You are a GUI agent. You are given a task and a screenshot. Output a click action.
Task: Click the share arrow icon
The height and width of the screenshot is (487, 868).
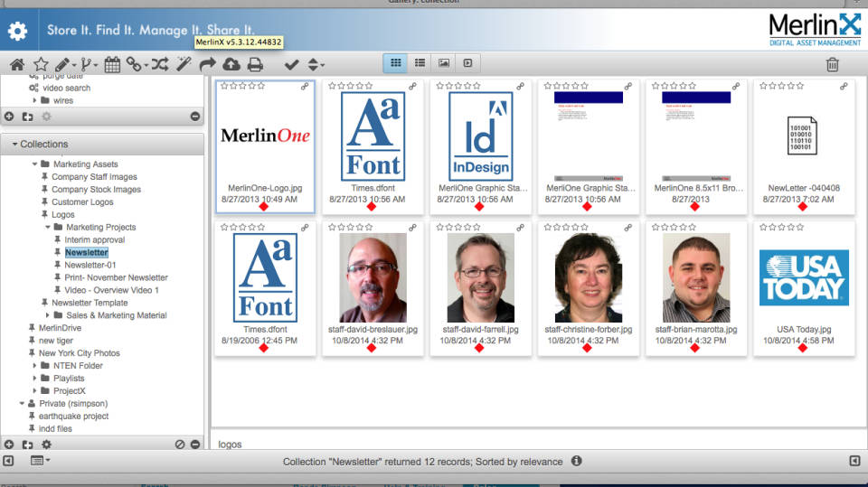[208, 64]
